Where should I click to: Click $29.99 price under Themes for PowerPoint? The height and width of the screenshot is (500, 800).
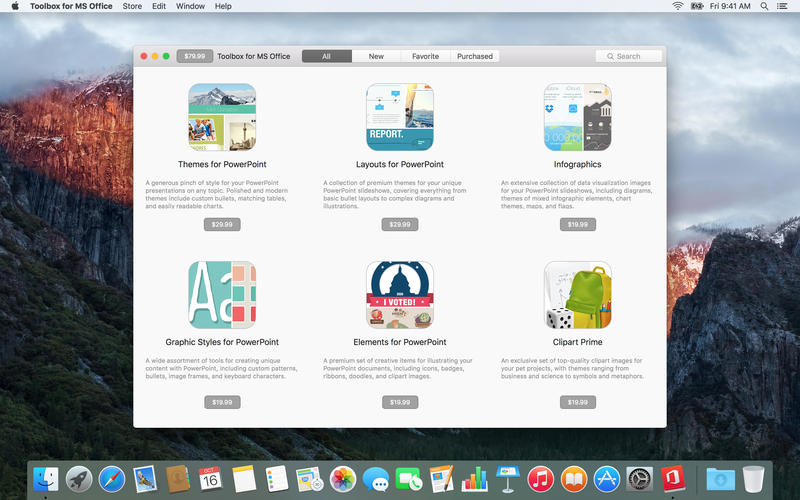point(222,224)
